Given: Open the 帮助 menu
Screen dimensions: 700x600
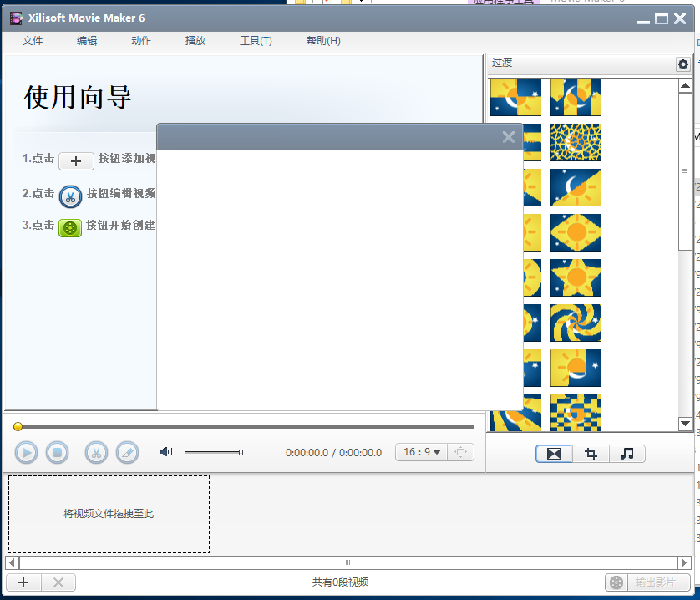Looking at the screenshot, I should (x=322, y=40).
